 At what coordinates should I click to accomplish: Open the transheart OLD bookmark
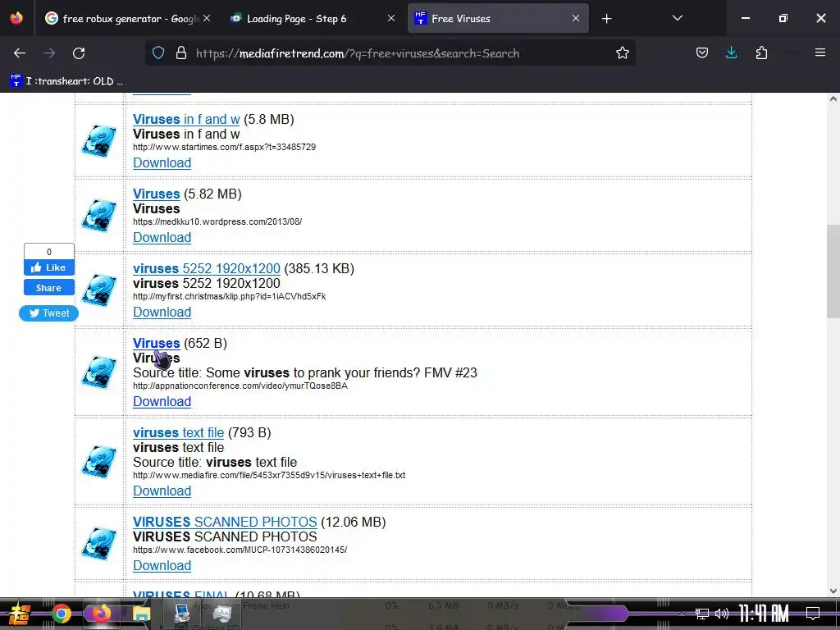67,81
